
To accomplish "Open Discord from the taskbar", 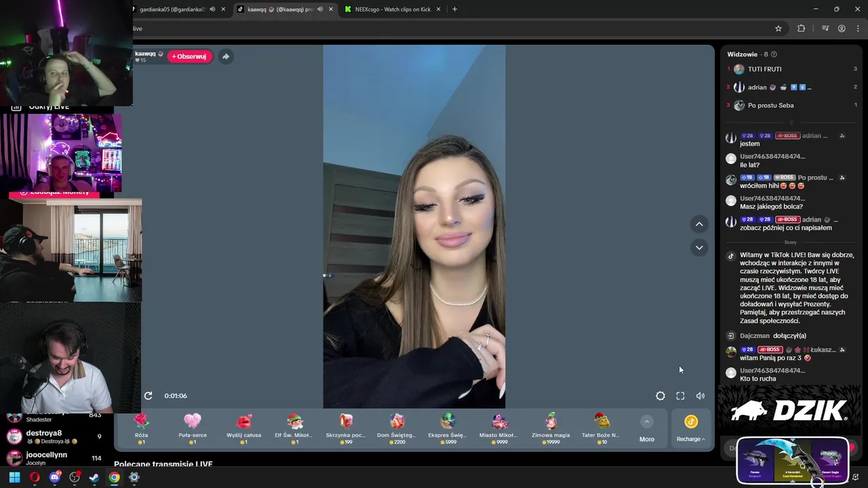I will point(55,477).
